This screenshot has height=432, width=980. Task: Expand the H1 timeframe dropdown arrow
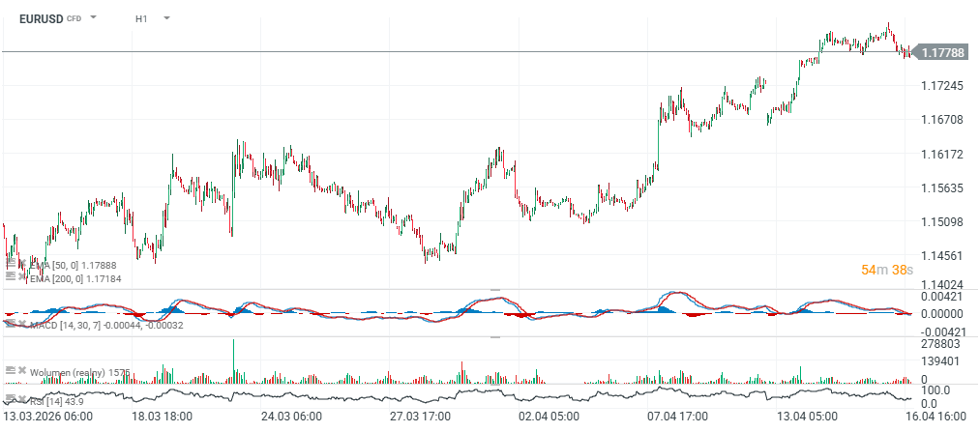(166, 17)
